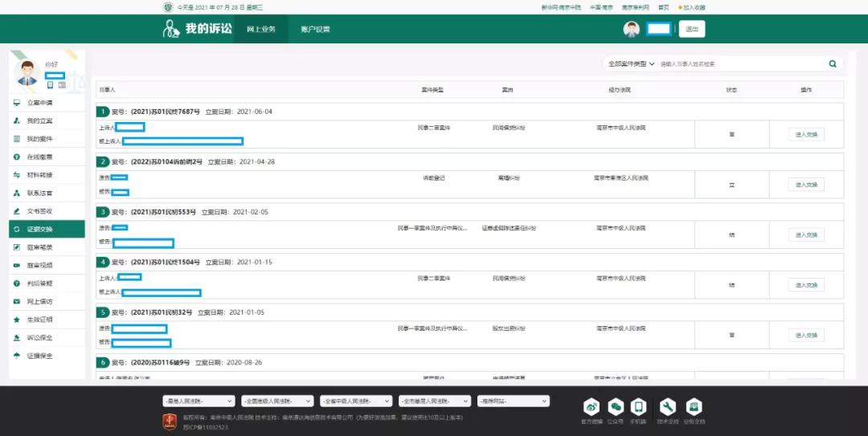This screenshot has width=868, height=436.
Task: Click case number (2022)苏0104诉前调2号
Action: point(166,162)
